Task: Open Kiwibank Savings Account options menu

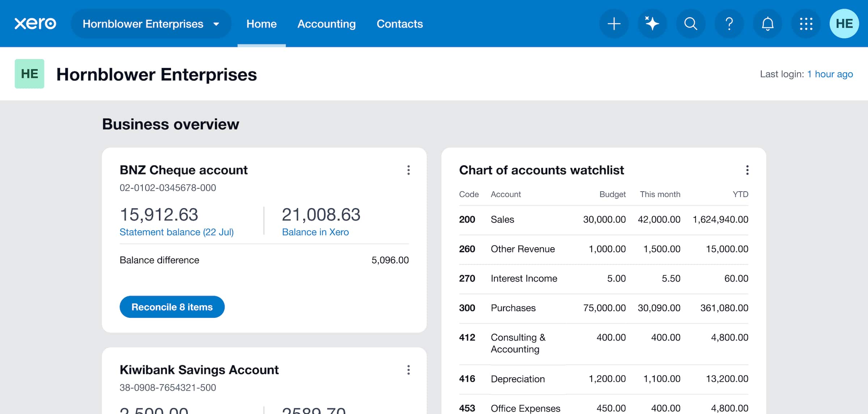Action: point(408,370)
